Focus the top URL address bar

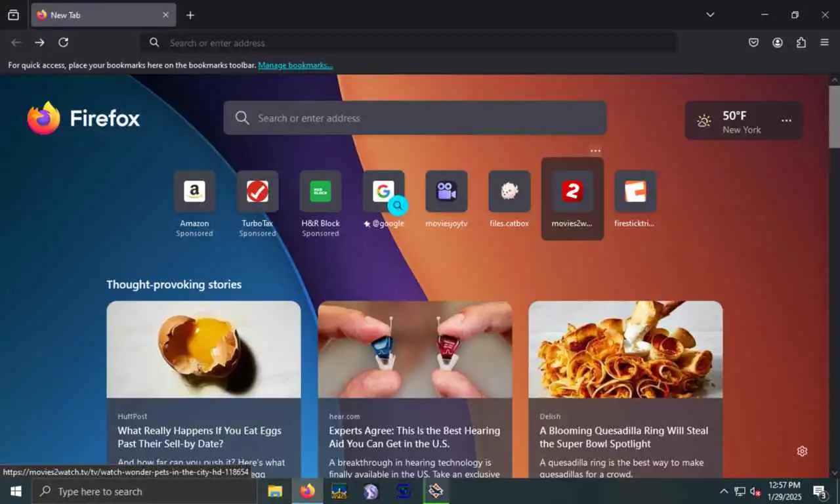tap(408, 43)
